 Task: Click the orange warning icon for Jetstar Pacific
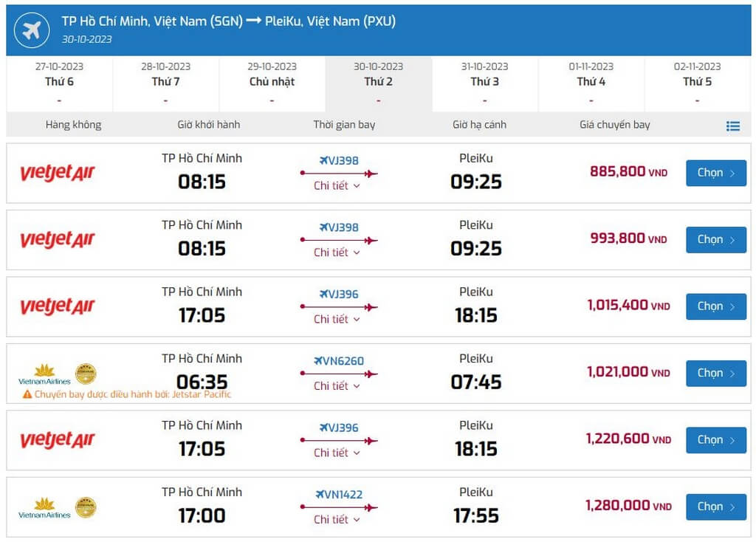tap(27, 394)
